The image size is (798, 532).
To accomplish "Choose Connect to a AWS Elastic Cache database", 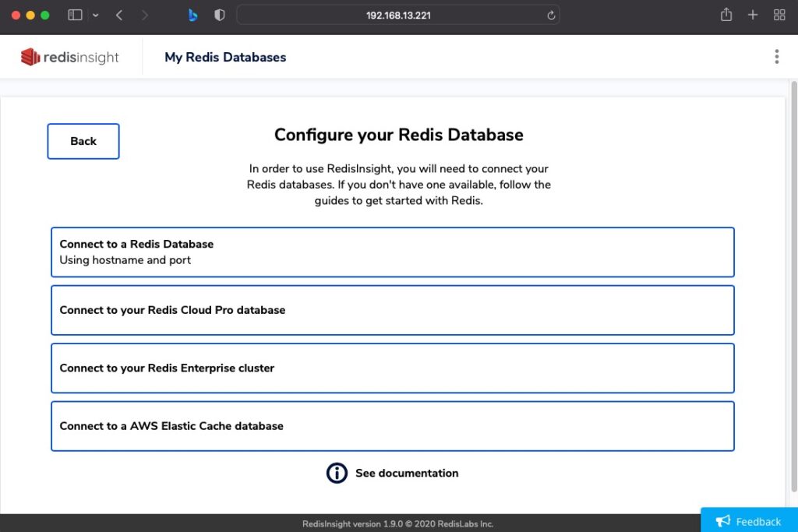I will 393,426.
